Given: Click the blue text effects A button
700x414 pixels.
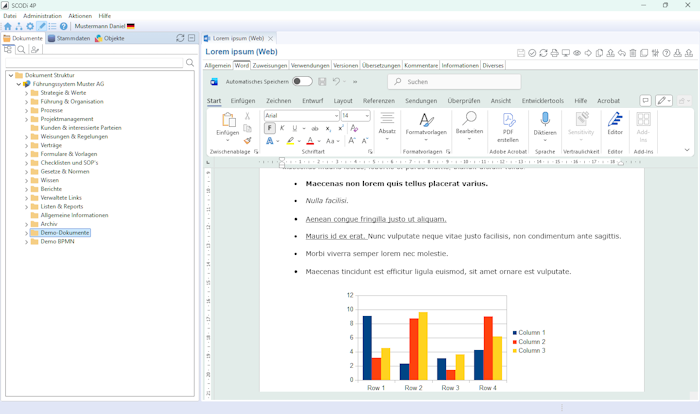Looking at the screenshot, I should [x=269, y=141].
